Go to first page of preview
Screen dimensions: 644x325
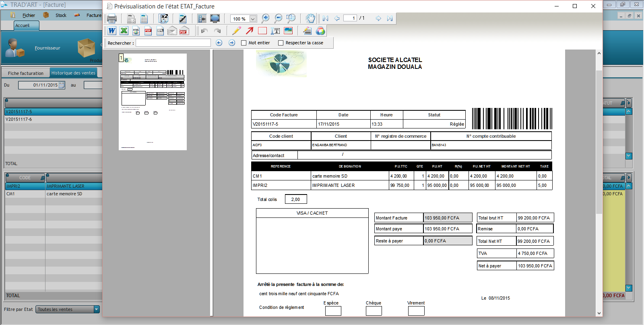click(x=326, y=19)
